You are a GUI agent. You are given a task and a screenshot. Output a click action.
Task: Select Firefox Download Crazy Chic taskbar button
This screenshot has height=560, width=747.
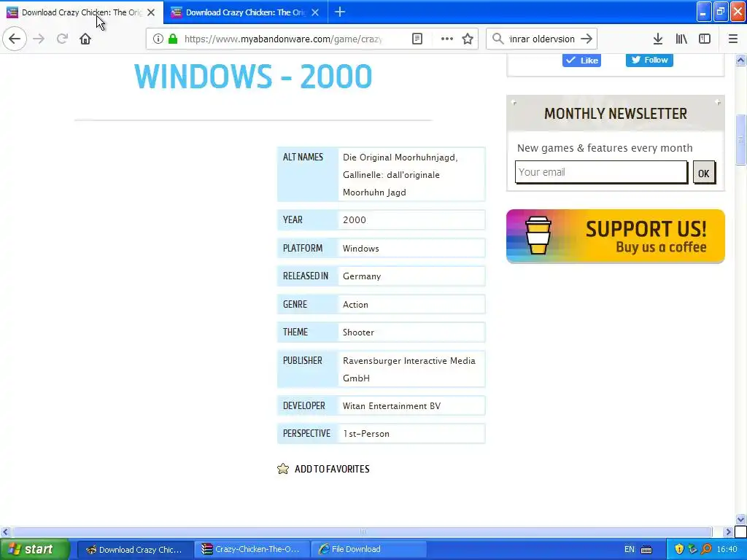point(135,550)
